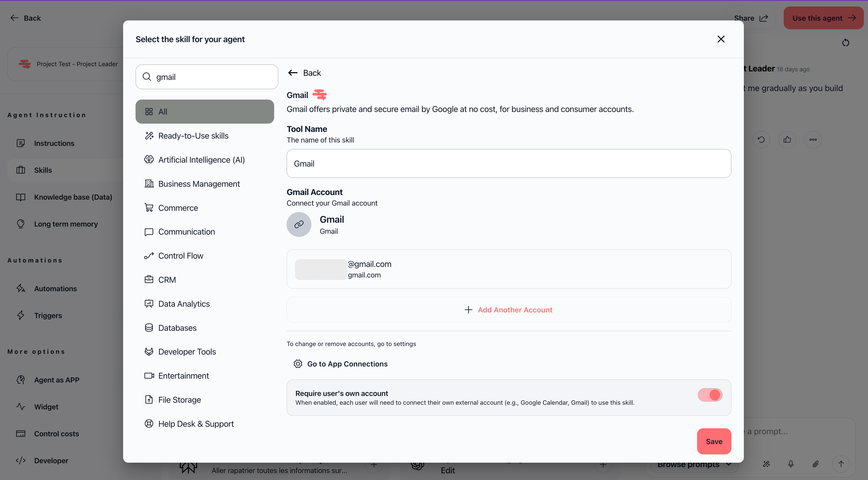Click the Knowledge base book icon
This screenshot has height=480, width=868.
click(x=20, y=197)
